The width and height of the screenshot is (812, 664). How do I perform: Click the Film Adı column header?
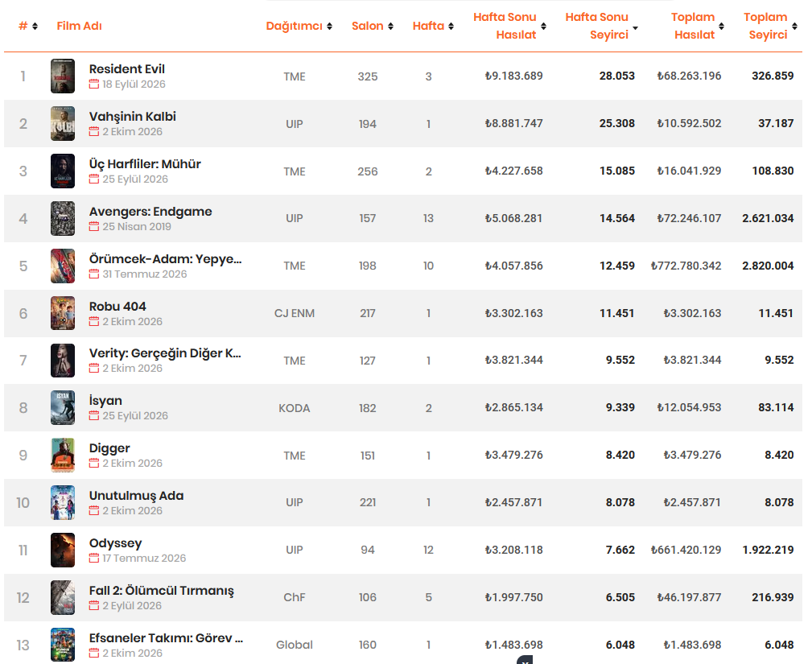tap(79, 26)
